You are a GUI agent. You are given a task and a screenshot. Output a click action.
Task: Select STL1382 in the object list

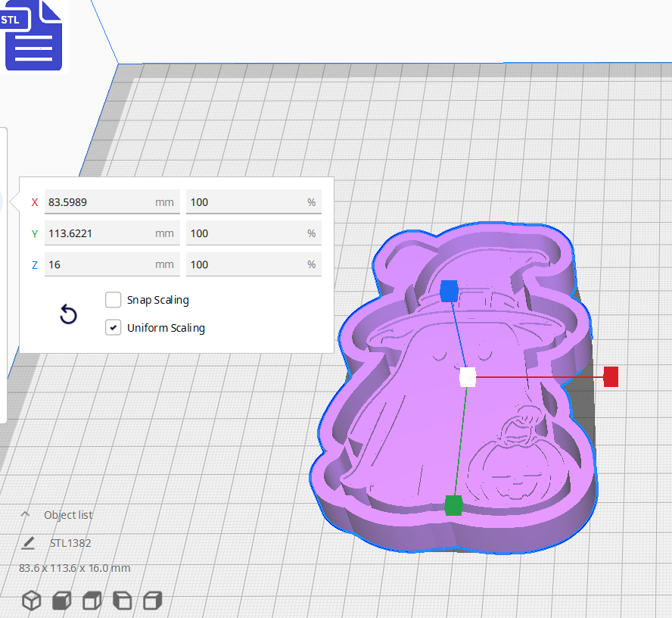pos(69,543)
